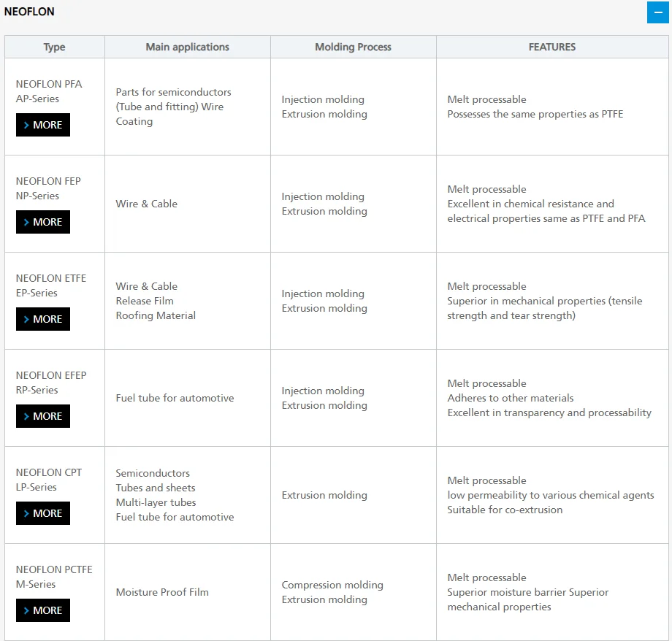Click the Type column header

point(54,47)
